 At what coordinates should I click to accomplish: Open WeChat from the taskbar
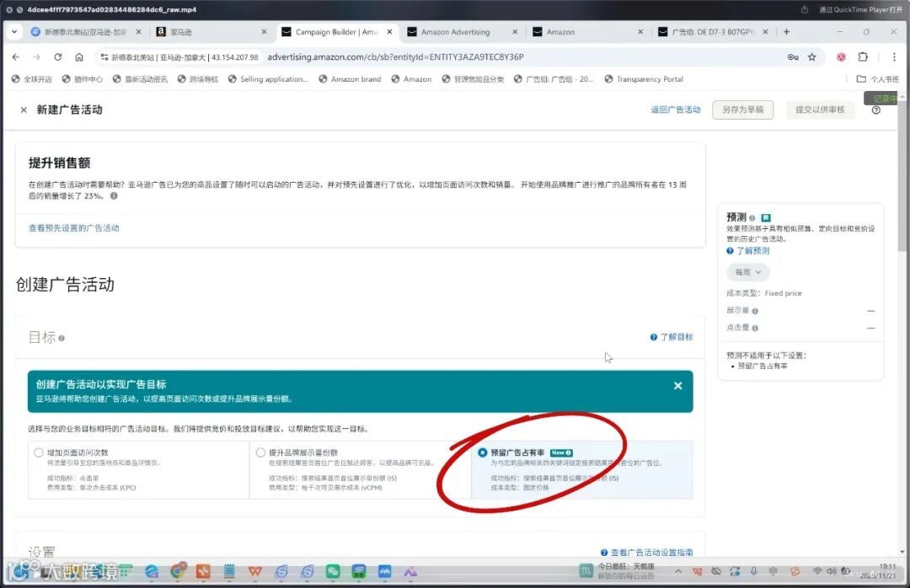pyautogui.click(x=333, y=571)
